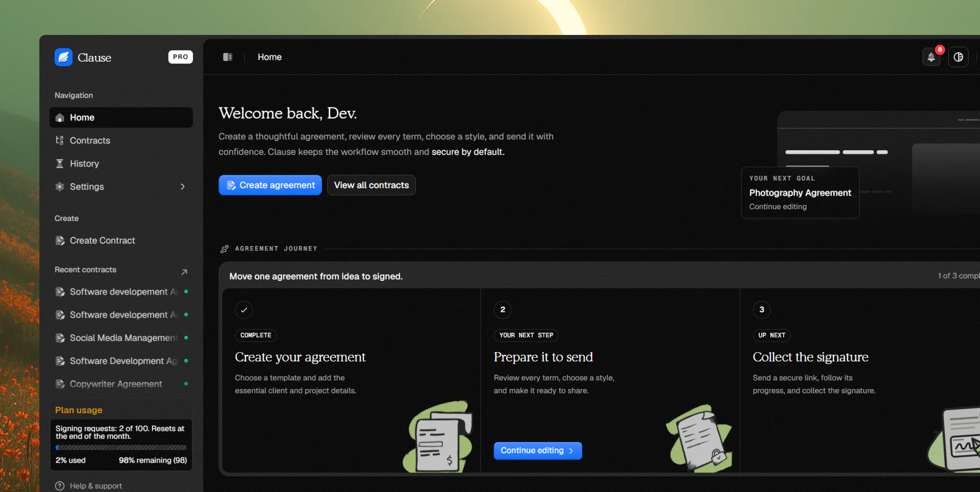Click the Agreement Journey route icon
Image resolution: width=980 pixels, height=492 pixels.
(x=224, y=249)
